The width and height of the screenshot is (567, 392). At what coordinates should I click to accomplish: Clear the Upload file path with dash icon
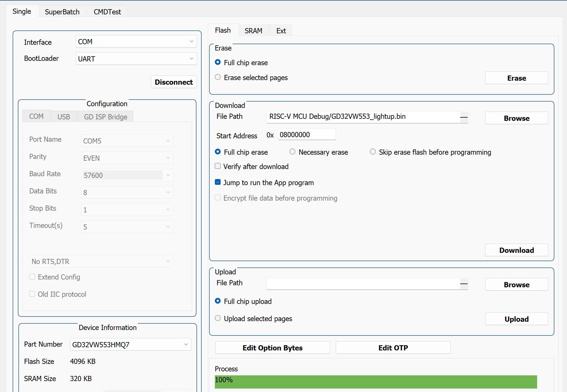click(464, 284)
